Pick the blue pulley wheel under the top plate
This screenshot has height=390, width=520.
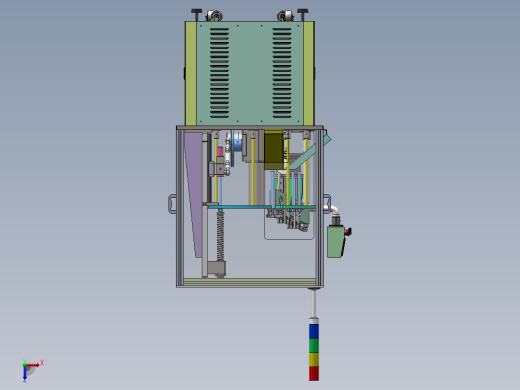tap(237, 142)
